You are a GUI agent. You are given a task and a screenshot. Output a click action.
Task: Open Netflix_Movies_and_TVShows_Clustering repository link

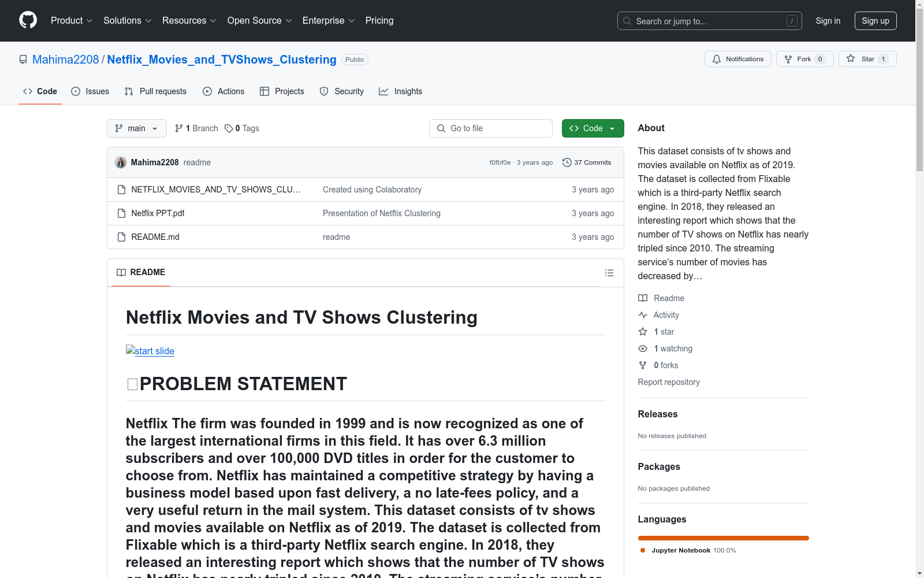pyautogui.click(x=222, y=60)
